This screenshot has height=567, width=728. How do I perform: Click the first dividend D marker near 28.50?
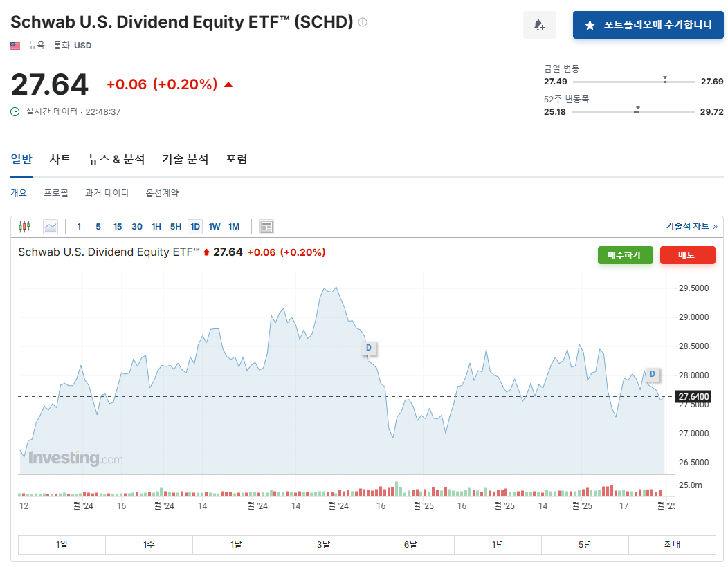click(369, 348)
